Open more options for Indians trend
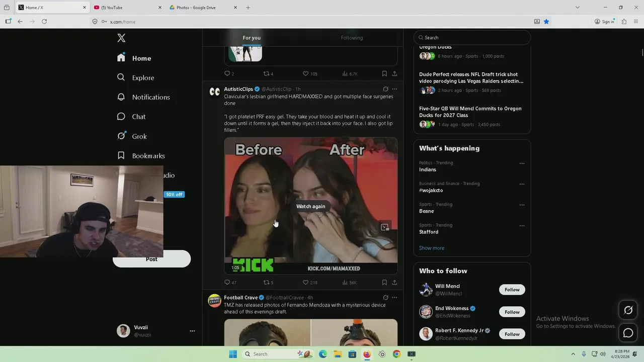Image resolution: width=644 pixels, height=362 pixels. (x=522, y=163)
